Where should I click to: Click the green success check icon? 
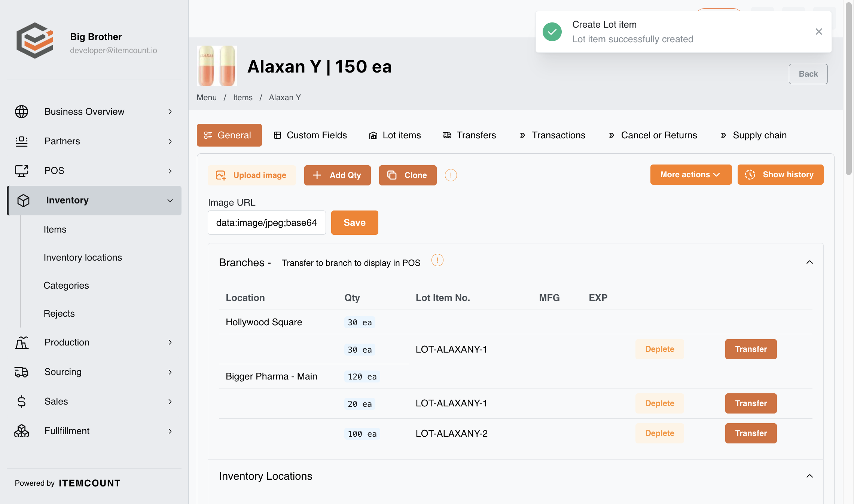click(x=552, y=32)
